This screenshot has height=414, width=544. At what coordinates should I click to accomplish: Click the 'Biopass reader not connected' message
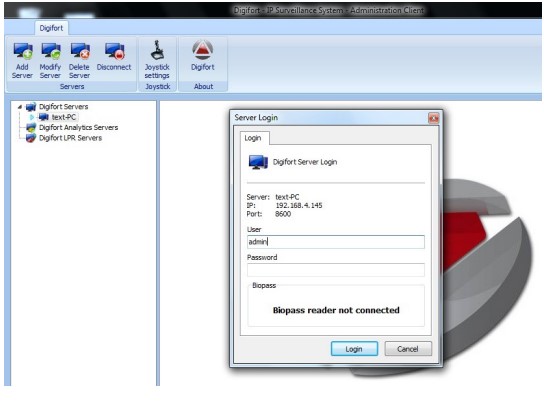(x=336, y=310)
